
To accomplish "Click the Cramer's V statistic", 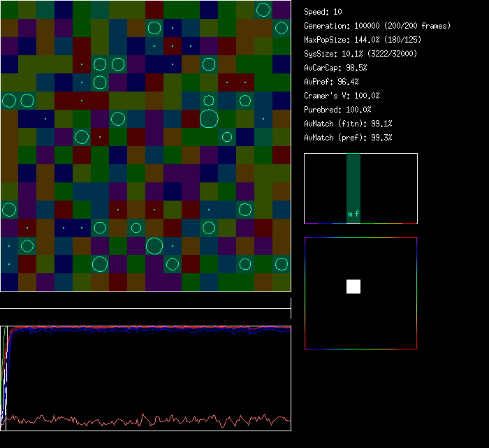I will (342, 96).
